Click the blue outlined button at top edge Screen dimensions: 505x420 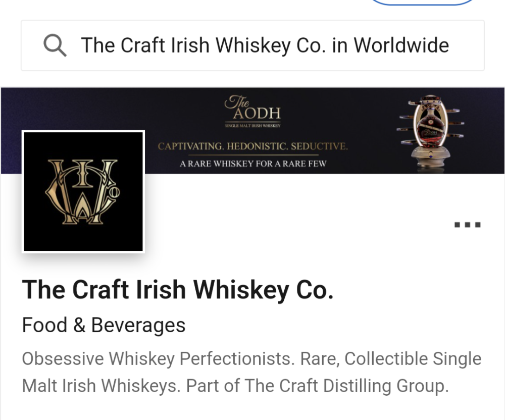422,3
